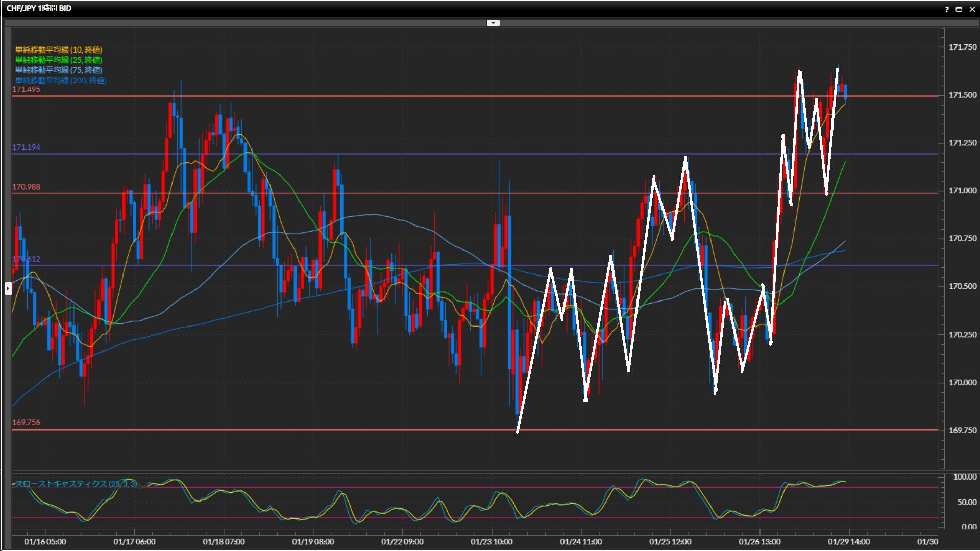Select the 169.756 support line label
The height and width of the screenshot is (551, 980).
coord(26,422)
